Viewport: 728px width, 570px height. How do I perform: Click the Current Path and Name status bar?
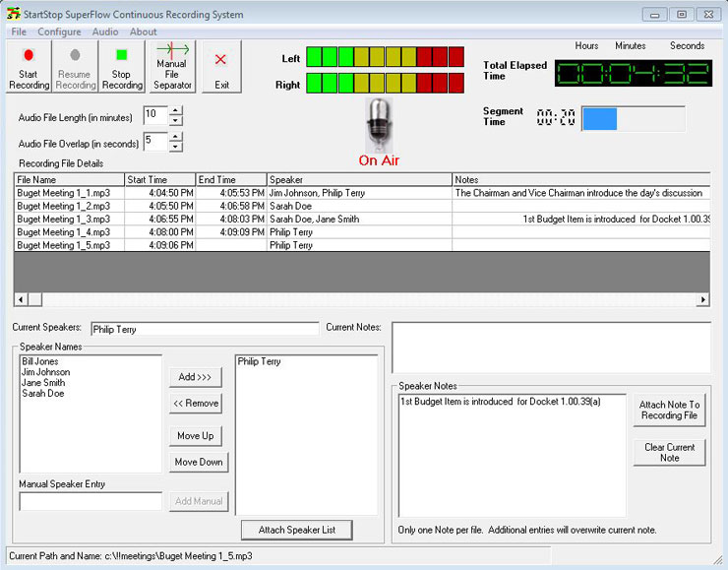(278, 556)
